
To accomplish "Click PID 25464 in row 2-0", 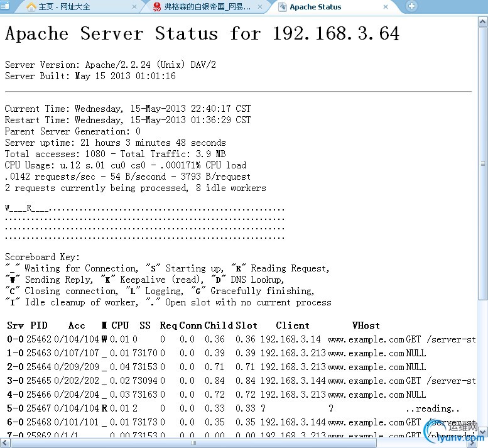I will click(x=38, y=367).
